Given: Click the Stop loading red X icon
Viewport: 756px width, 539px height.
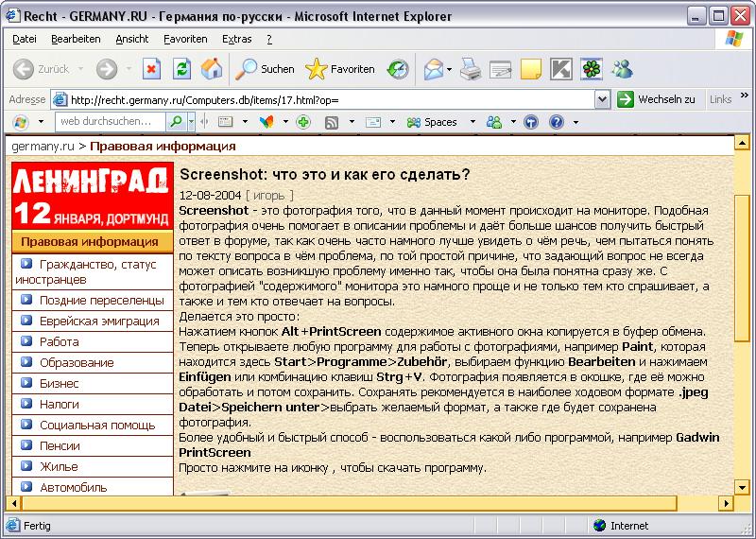Looking at the screenshot, I should click(151, 69).
